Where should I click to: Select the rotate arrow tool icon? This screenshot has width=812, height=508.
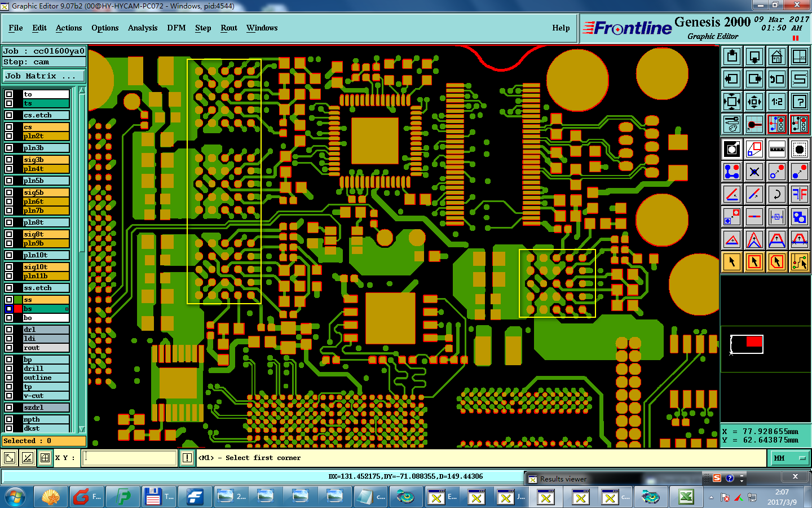click(776, 194)
